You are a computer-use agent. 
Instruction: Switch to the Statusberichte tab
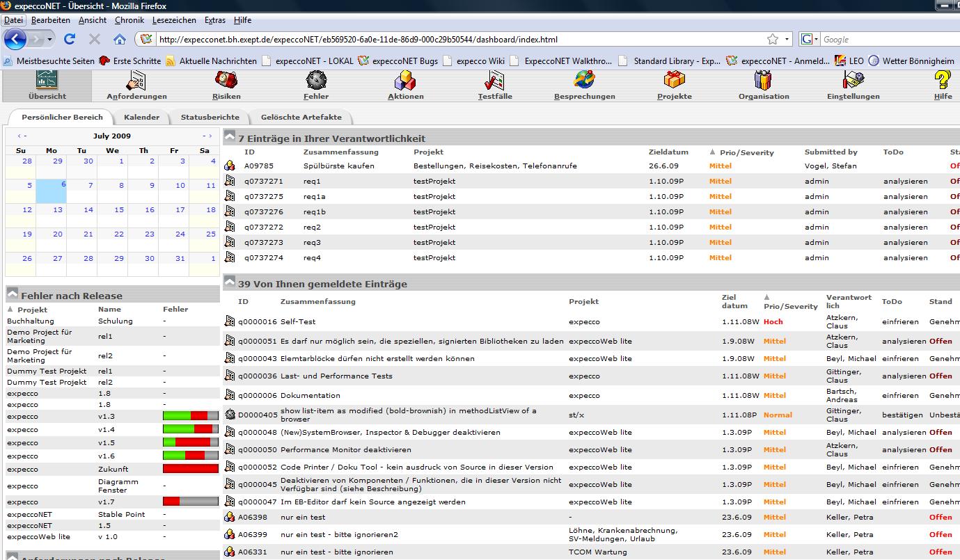click(210, 117)
